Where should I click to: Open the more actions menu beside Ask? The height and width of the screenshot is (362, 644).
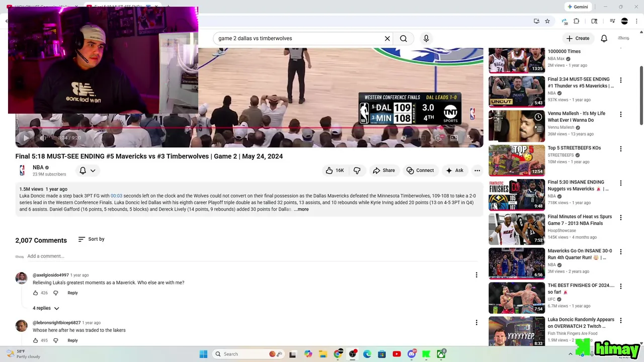click(x=477, y=170)
